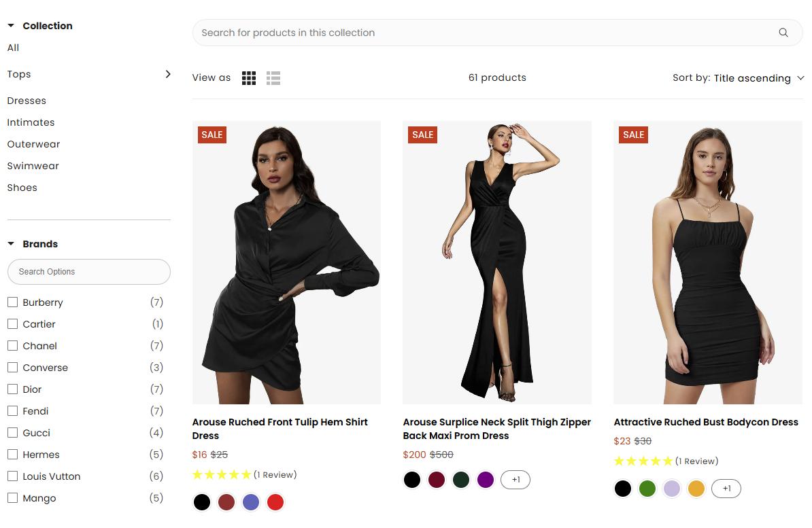This screenshot has width=812, height=528.
Task: Click the (1 Review) link on the Bodycon Dress
Action: (x=697, y=461)
